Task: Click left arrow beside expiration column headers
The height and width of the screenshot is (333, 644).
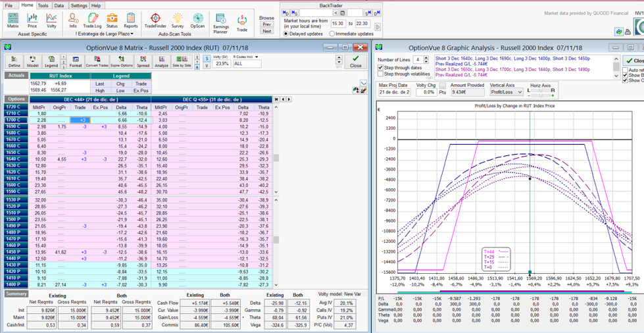Action: coord(283,99)
